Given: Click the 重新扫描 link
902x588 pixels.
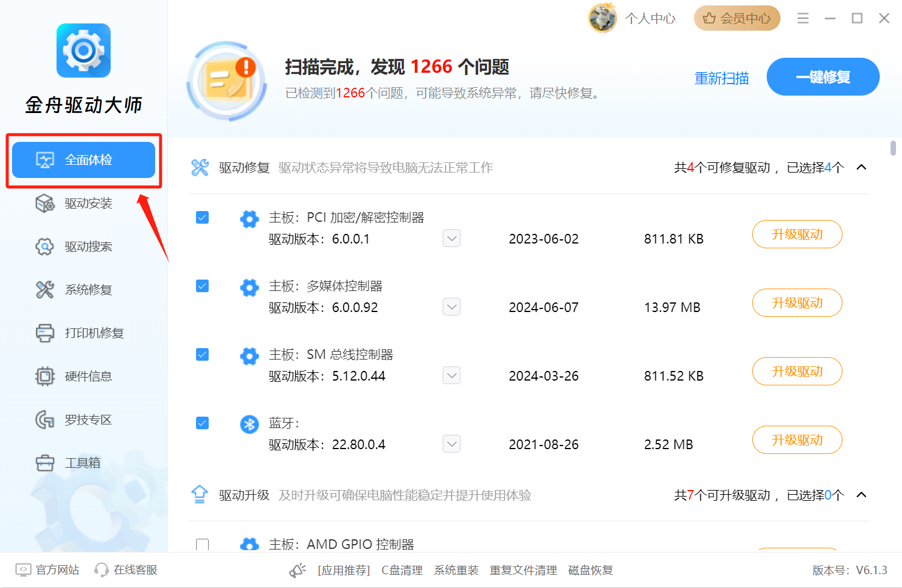Looking at the screenshot, I should (x=722, y=78).
